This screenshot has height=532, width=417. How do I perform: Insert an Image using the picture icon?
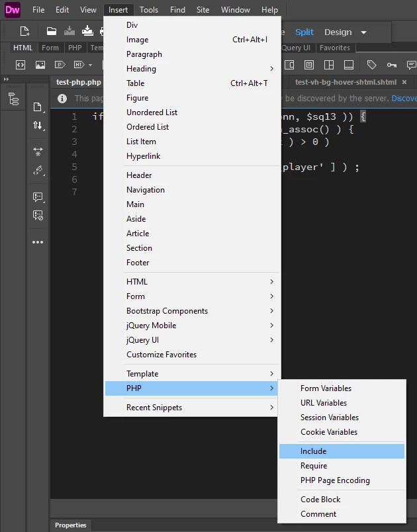(40, 64)
